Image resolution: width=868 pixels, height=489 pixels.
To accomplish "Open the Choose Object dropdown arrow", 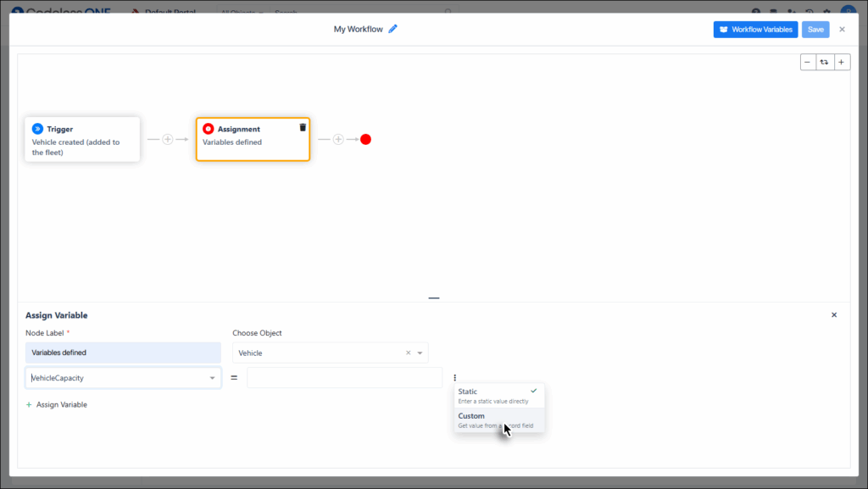I will (420, 353).
